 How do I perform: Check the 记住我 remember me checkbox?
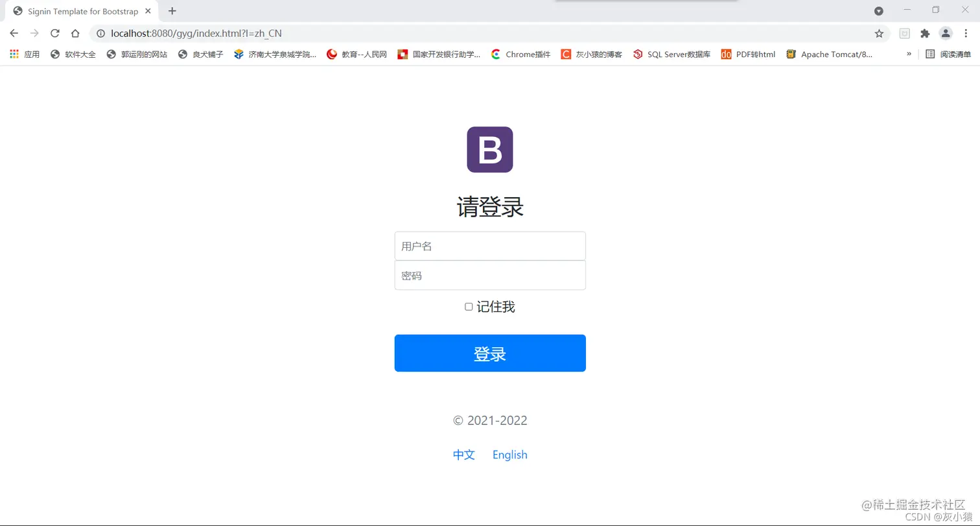(469, 307)
